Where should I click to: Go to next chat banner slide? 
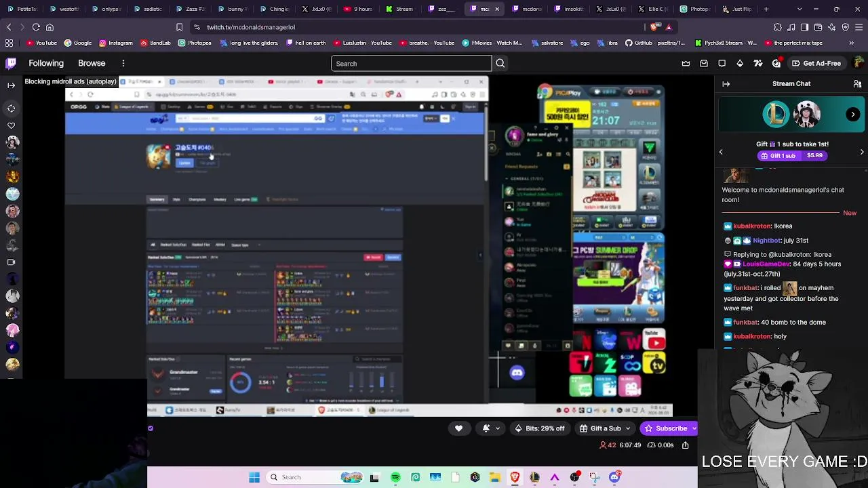(863, 152)
